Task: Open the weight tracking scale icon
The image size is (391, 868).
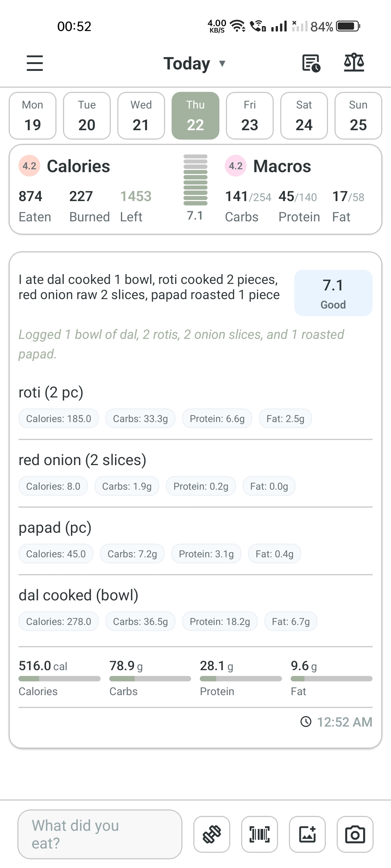Action: pos(354,63)
